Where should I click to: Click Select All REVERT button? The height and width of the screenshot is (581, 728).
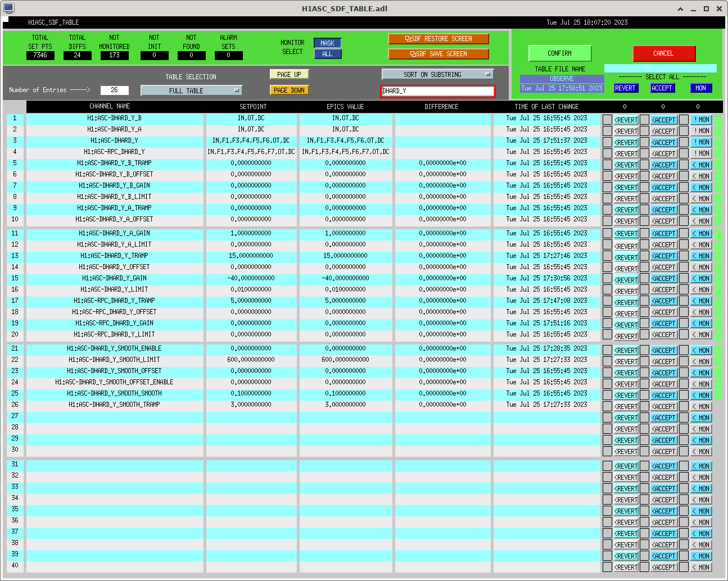tap(625, 88)
